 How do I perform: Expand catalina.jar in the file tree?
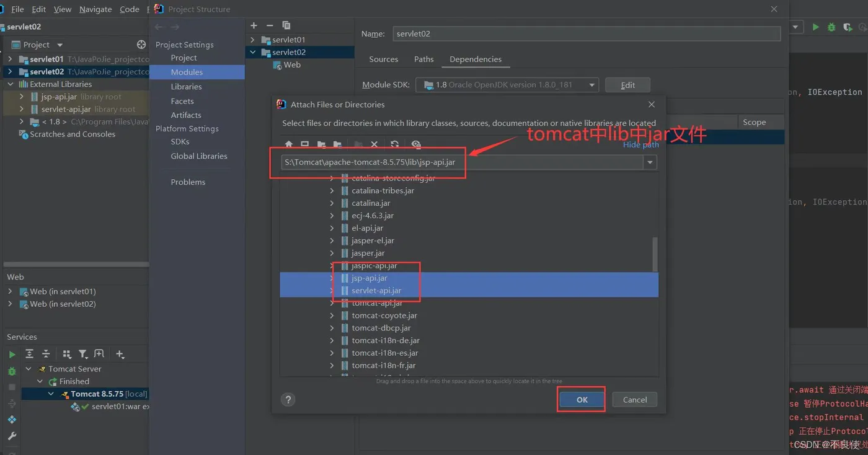[332, 203]
